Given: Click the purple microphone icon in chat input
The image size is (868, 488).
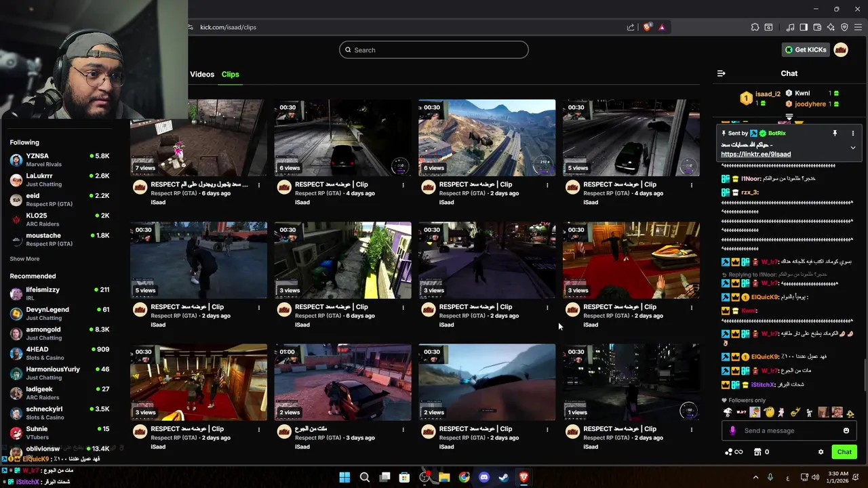Looking at the screenshot, I should 732,430.
